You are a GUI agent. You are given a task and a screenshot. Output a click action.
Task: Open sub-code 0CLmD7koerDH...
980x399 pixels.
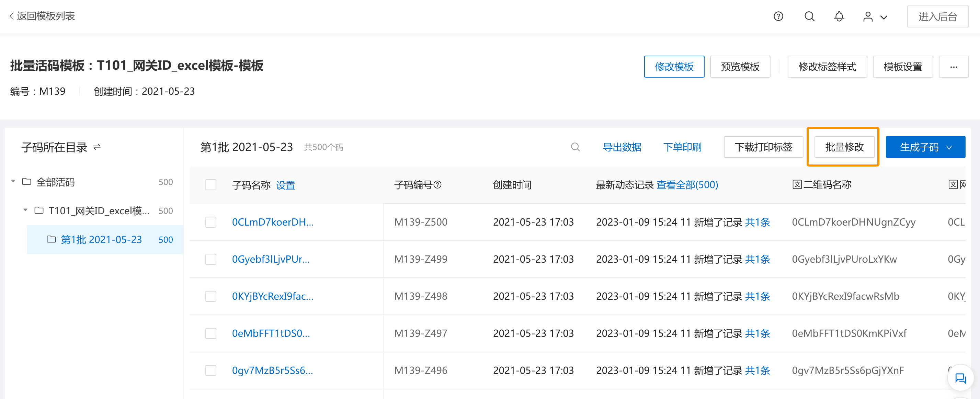pyautogui.click(x=273, y=222)
